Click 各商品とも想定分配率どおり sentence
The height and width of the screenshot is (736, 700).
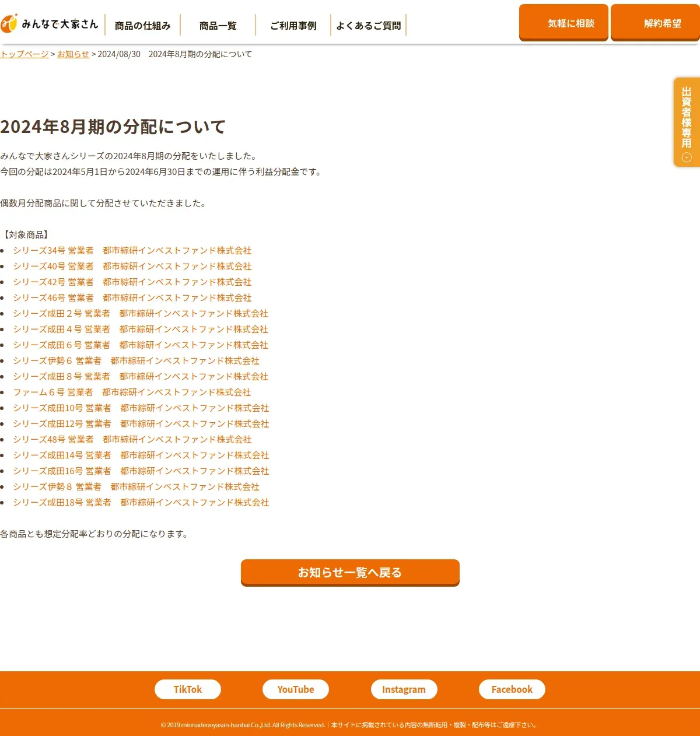95,534
